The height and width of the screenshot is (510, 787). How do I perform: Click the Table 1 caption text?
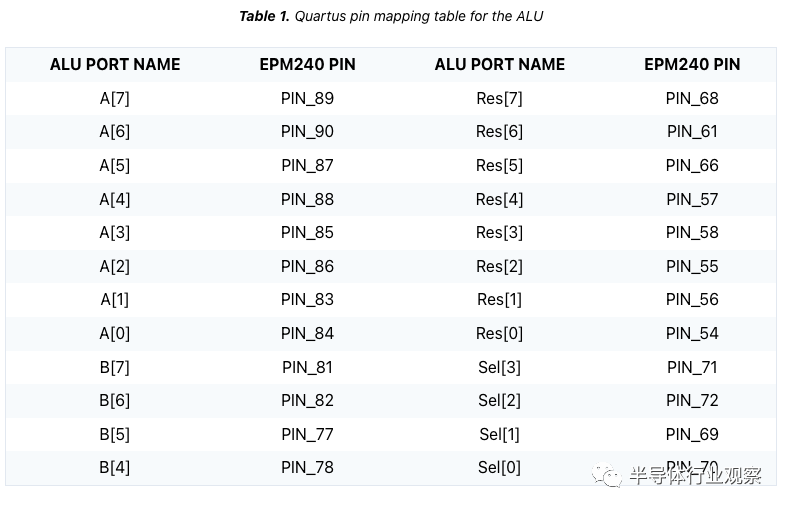click(391, 16)
